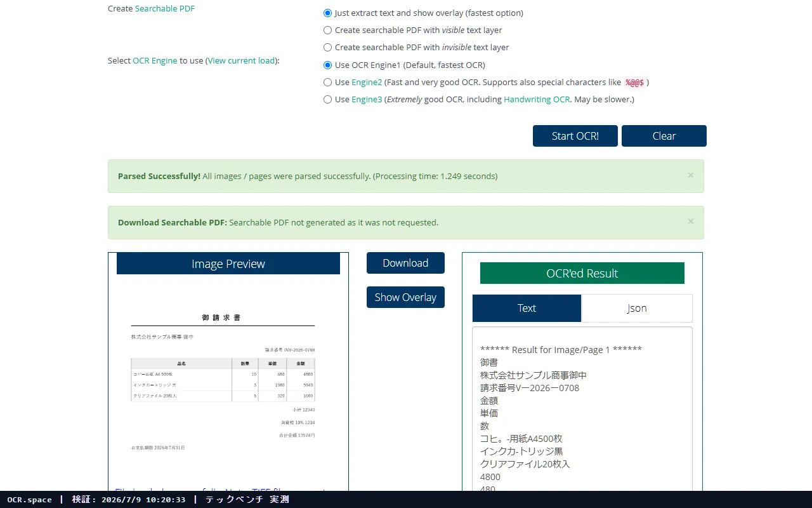The image size is (812, 508).
Task: Click the '%@@$' special characters sample
Action: point(634,83)
